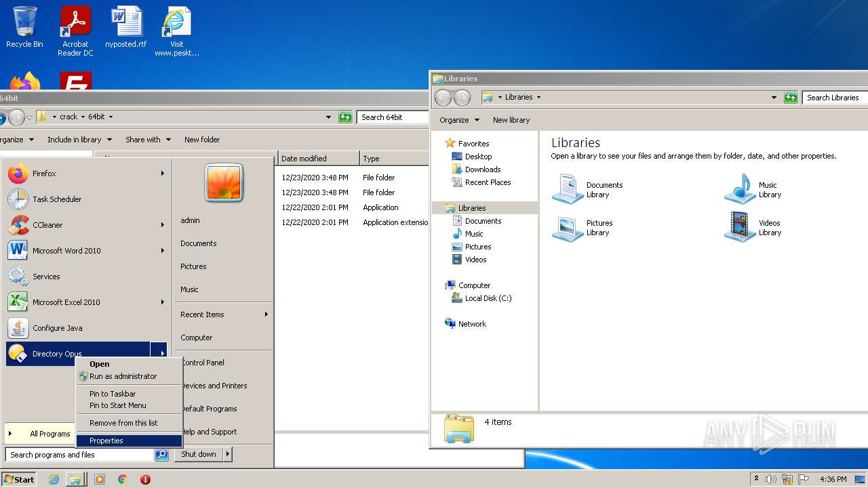868x488 pixels.
Task: Open Microsoft Word 2010 entry
Action: tap(86, 251)
